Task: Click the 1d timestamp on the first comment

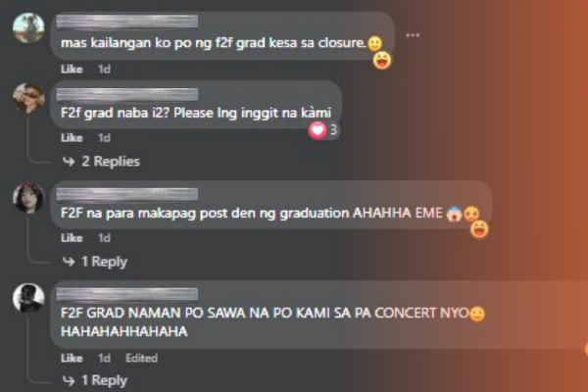Action: click(x=104, y=69)
